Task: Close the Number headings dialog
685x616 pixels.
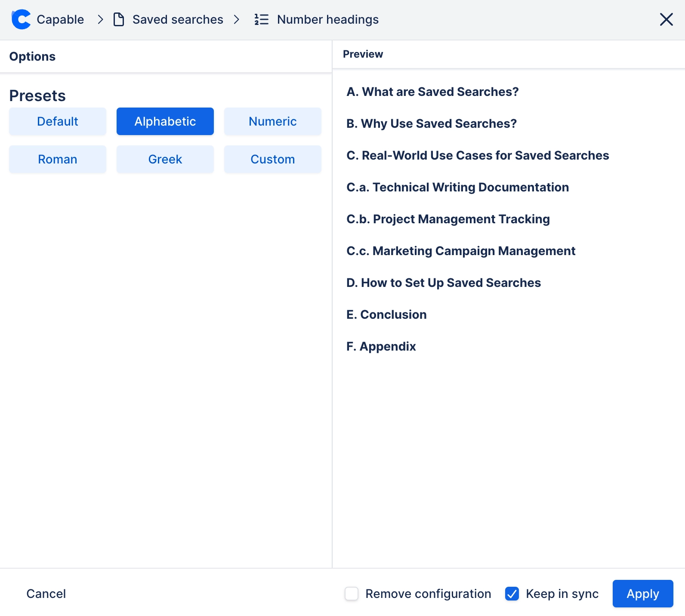Action: (x=666, y=19)
